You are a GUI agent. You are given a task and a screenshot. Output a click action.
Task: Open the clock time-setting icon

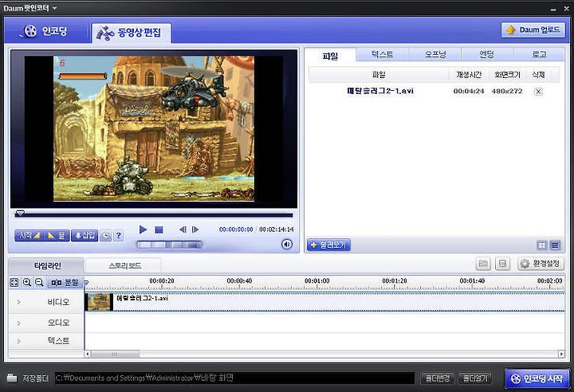coord(105,236)
